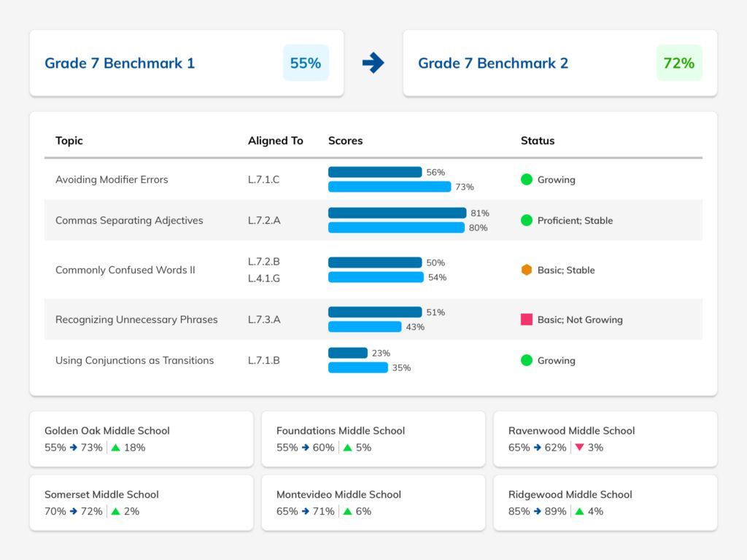
Task: Open the Montevideo Middle School card
Action: (373, 503)
